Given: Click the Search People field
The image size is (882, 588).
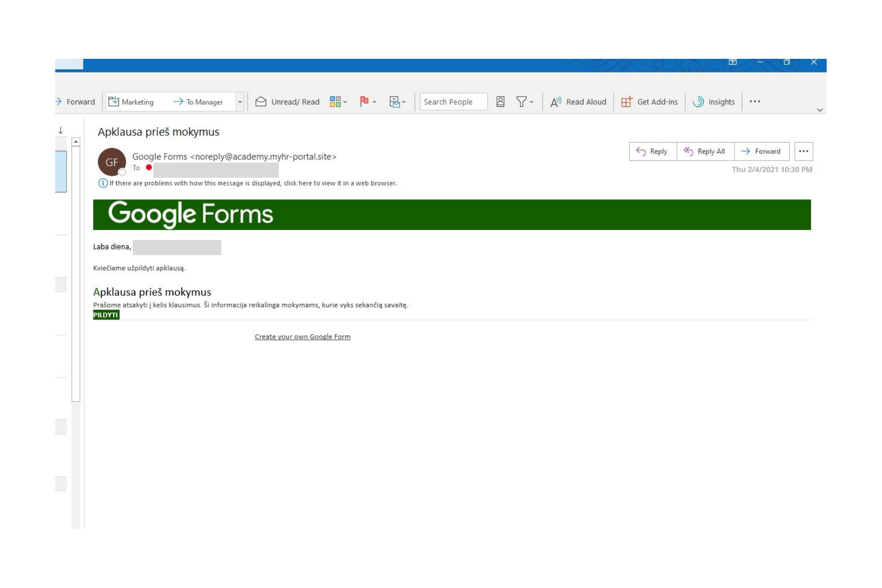Looking at the screenshot, I should click(453, 102).
